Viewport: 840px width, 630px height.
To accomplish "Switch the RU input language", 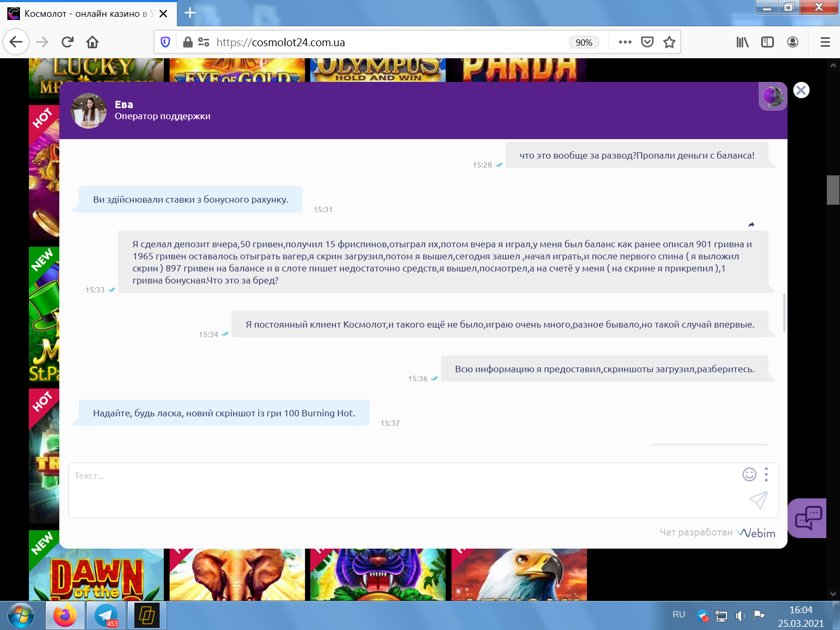I will tap(679, 614).
